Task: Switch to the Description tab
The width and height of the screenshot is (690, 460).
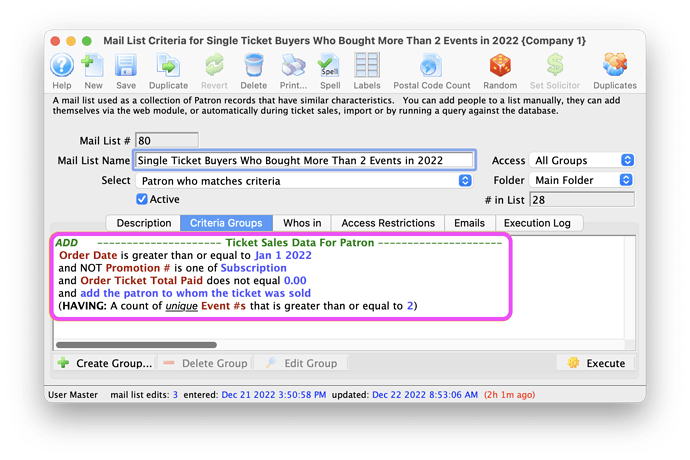Action: click(143, 223)
